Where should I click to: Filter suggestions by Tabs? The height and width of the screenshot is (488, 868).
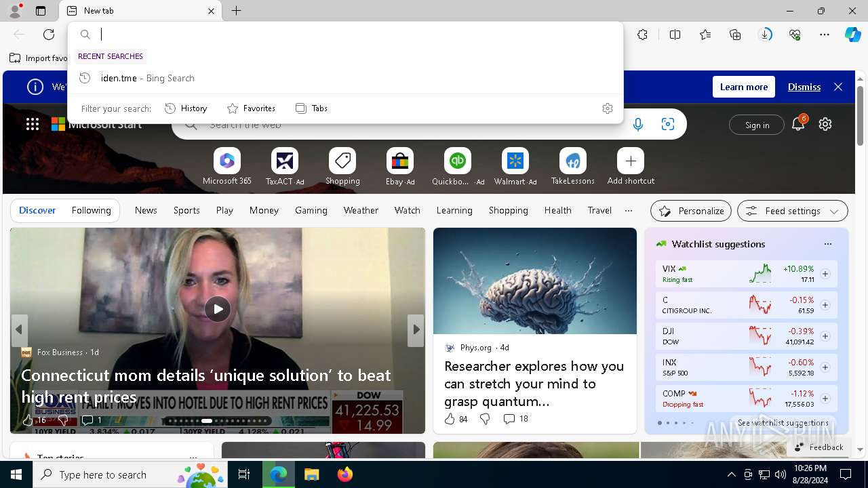(311, 108)
